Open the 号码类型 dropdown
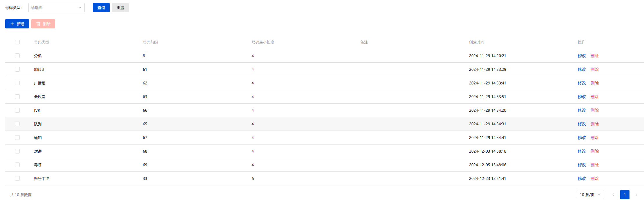 click(57, 8)
